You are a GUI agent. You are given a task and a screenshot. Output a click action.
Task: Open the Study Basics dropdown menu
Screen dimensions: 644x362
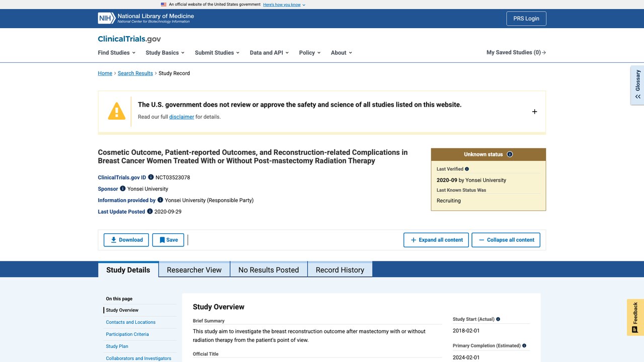165,52
